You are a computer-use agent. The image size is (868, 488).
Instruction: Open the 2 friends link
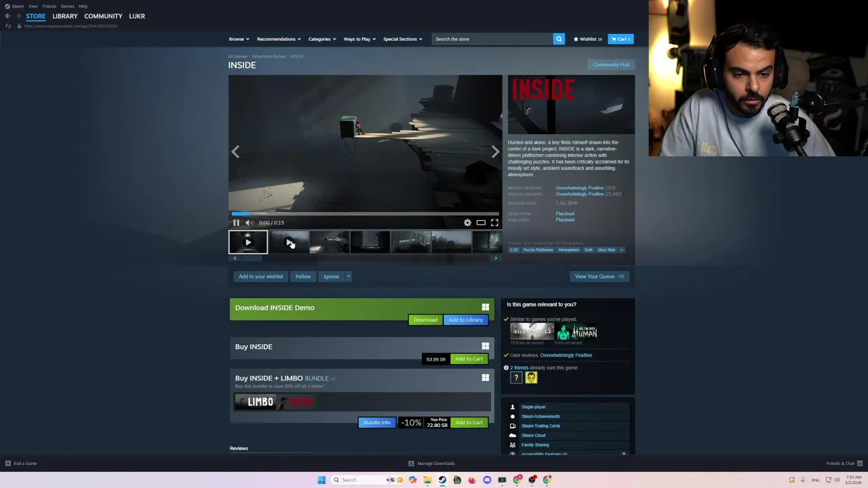[x=519, y=367]
